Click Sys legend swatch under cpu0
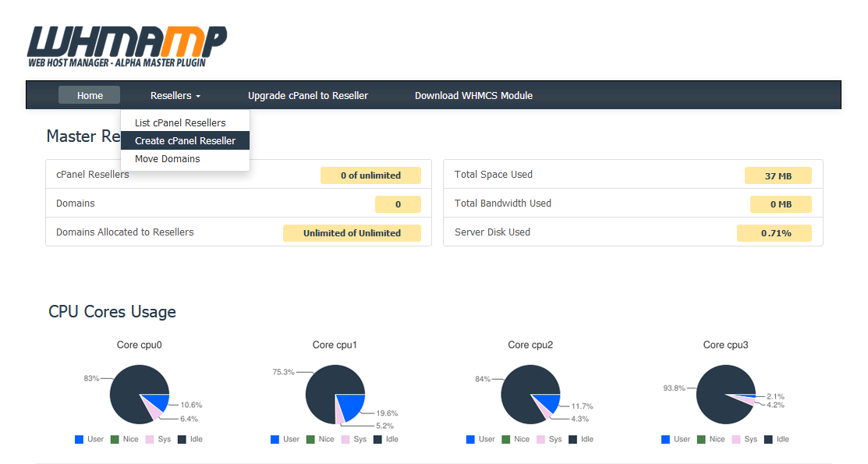868x464 pixels. tap(150, 439)
